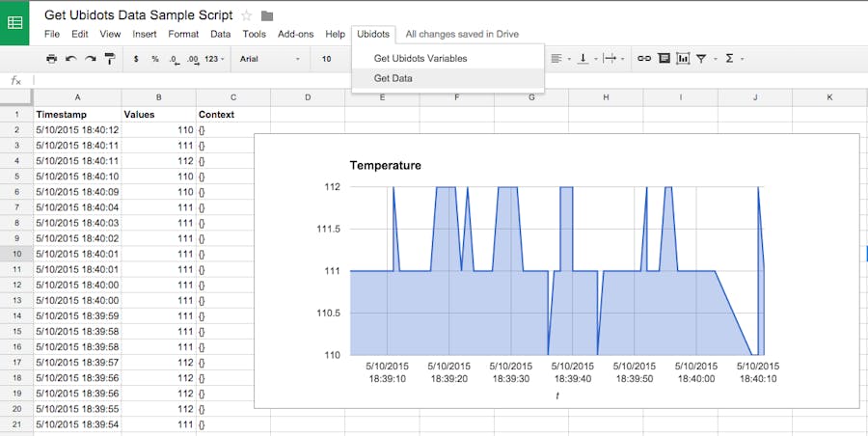Focus the formula bar
This screenshot has height=436, width=868.
pyautogui.click(x=448, y=81)
